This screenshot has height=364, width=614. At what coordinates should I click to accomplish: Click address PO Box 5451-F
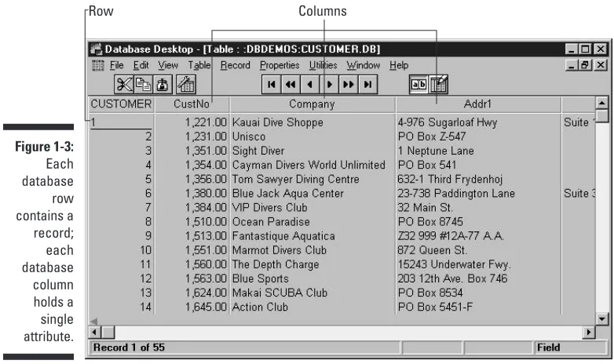point(435,307)
